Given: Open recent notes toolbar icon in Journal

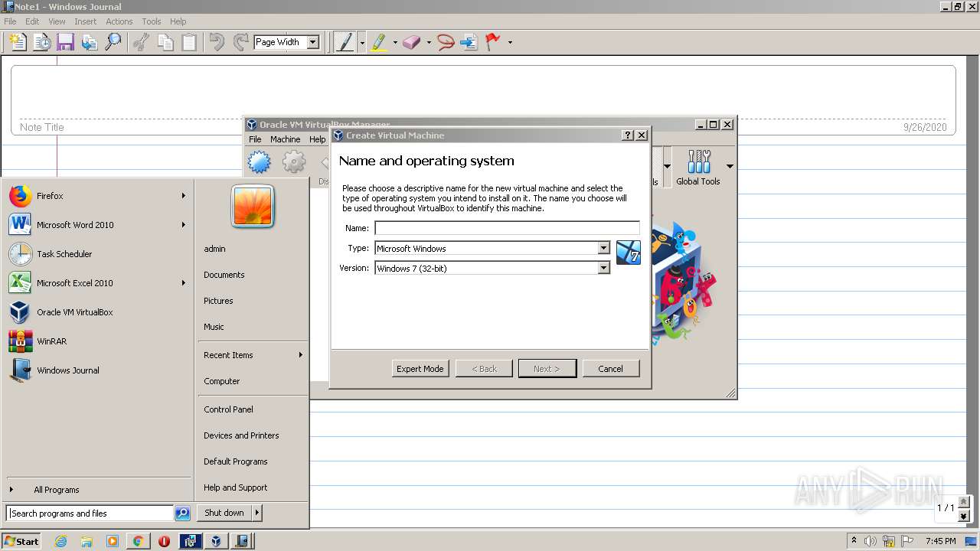Looking at the screenshot, I should (x=41, y=42).
